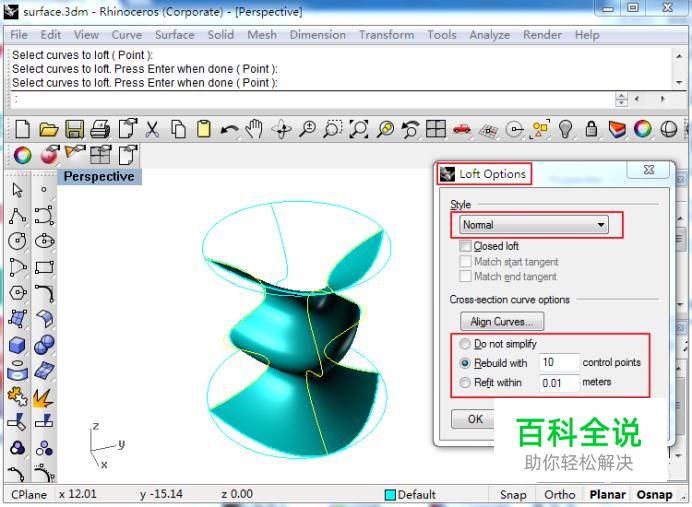Viewport: 692px width, 507px height.
Task: Select the Do not simplify radio button
Action: [465, 344]
